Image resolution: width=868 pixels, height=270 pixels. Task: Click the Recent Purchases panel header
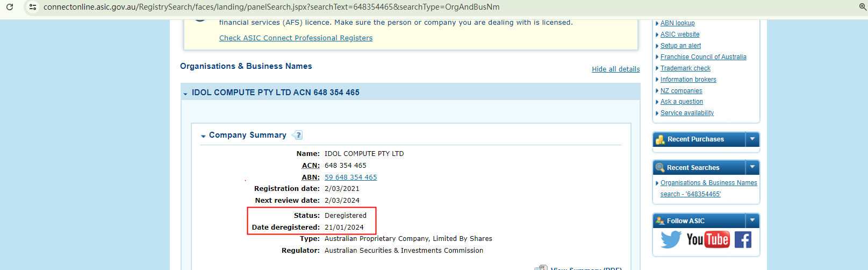pos(706,139)
